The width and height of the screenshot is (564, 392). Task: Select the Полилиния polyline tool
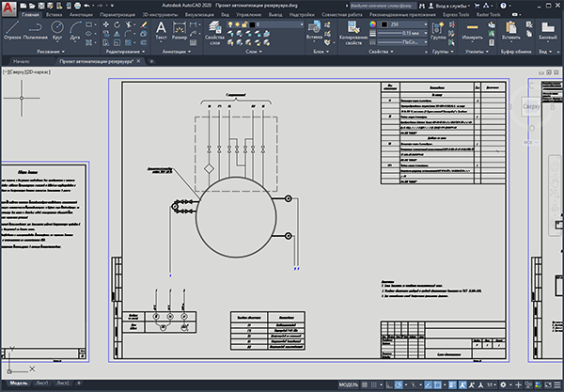click(36, 30)
